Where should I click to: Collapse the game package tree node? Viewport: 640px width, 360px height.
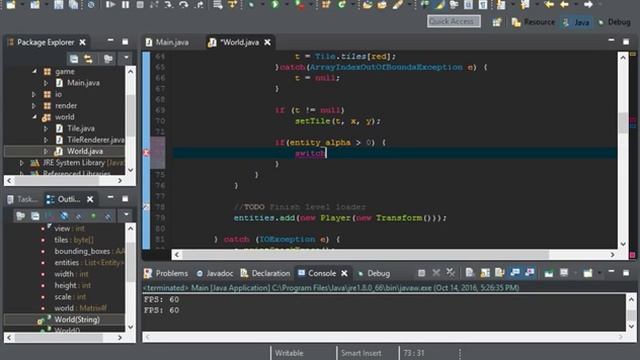click(34, 71)
